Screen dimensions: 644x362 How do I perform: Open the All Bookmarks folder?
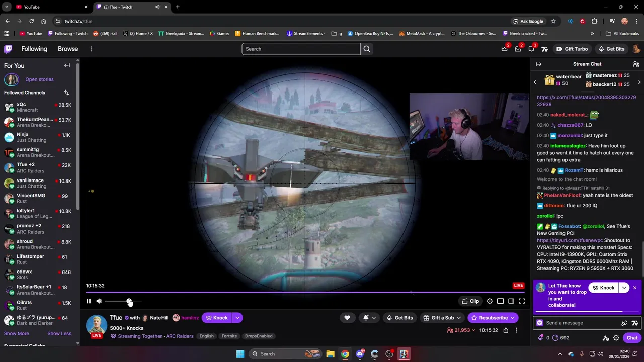coord(622,34)
